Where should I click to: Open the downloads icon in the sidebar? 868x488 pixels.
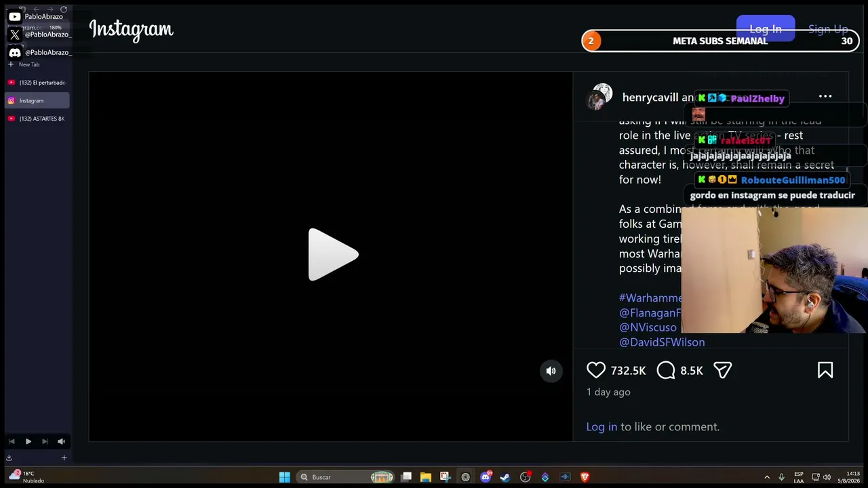(x=9, y=457)
